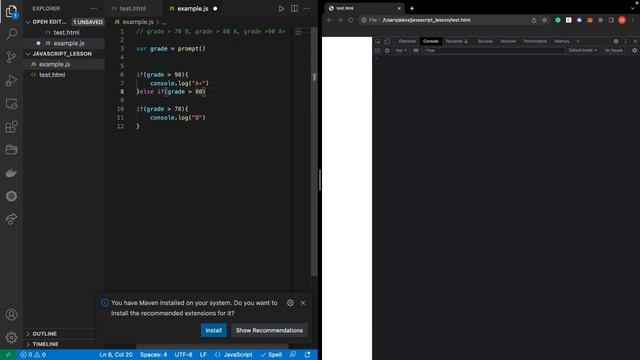640x360 pixels.
Task: Toggle DevTools device toolbar
Action: coord(387,41)
